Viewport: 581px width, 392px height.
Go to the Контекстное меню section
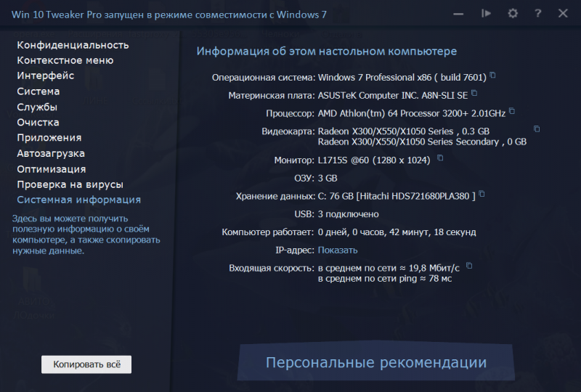click(x=65, y=60)
